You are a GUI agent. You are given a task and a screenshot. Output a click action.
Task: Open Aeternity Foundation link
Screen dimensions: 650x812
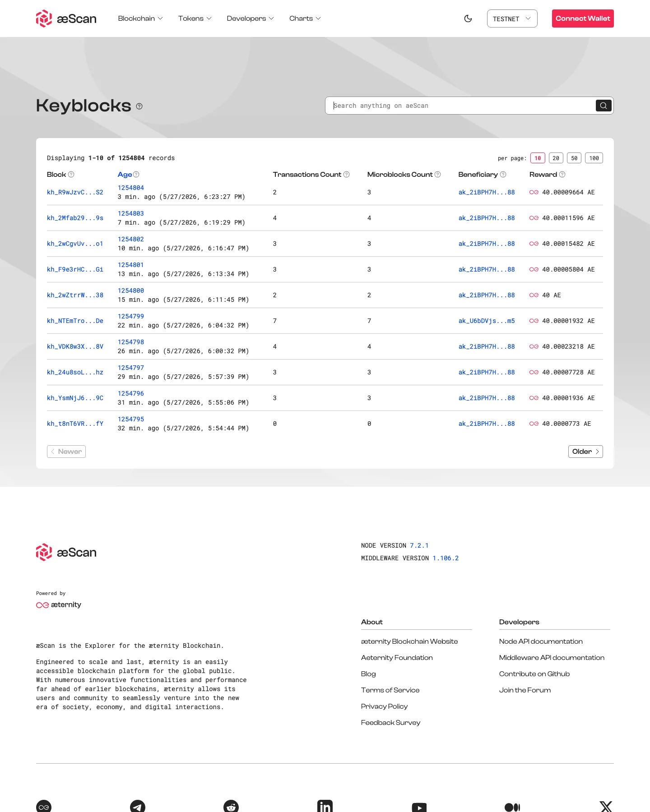[397, 658]
